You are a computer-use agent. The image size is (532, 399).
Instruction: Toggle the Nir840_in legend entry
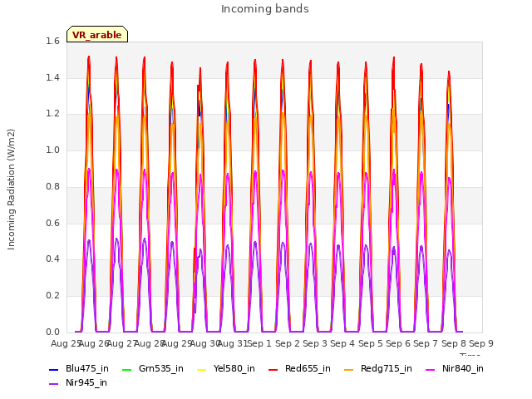pyautogui.click(x=455, y=368)
